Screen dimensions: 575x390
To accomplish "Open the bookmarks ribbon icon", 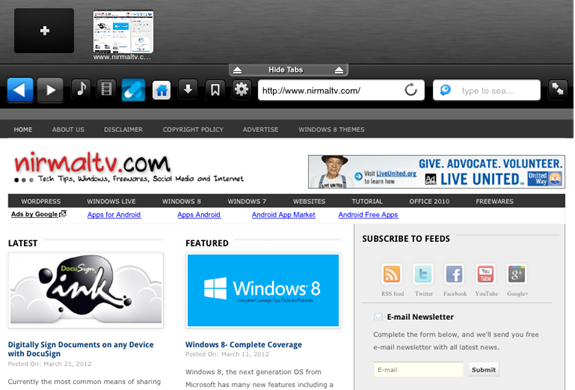I will click(215, 89).
